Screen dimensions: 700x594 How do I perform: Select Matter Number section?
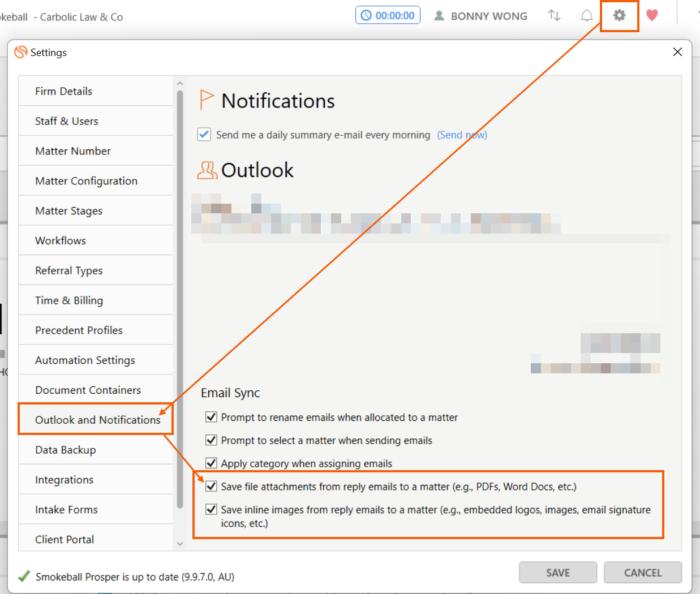pyautogui.click(x=96, y=151)
